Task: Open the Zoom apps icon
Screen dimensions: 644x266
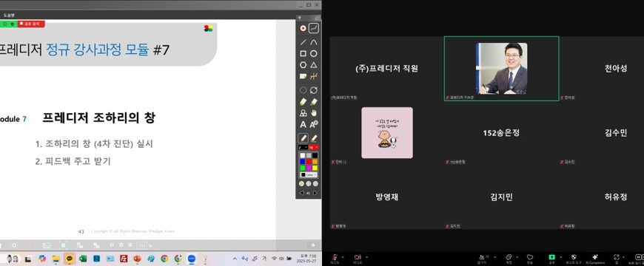Action: 617,258
